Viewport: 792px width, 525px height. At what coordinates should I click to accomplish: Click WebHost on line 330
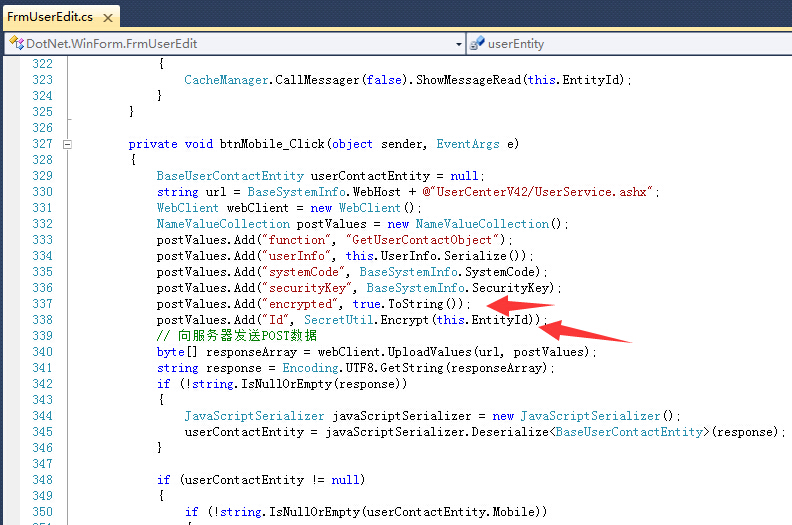[376, 192]
